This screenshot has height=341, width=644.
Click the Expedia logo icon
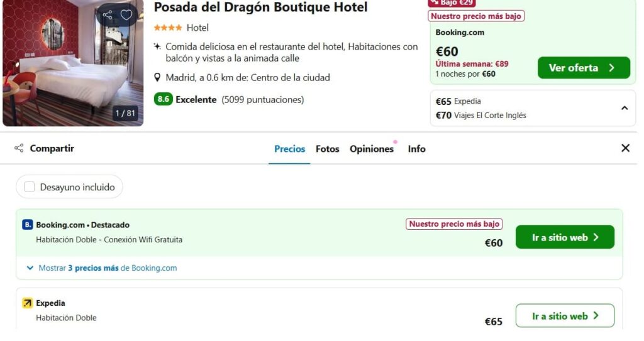tap(27, 303)
